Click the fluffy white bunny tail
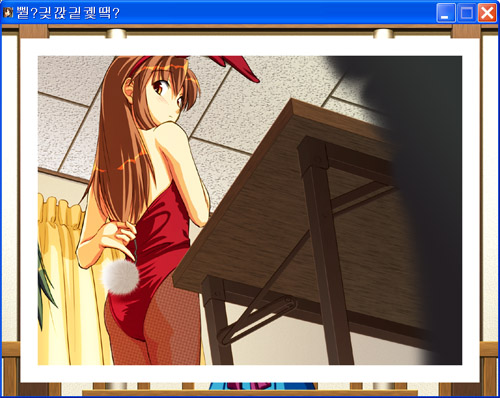Viewport: 500px width, 398px height. coord(120,277)
